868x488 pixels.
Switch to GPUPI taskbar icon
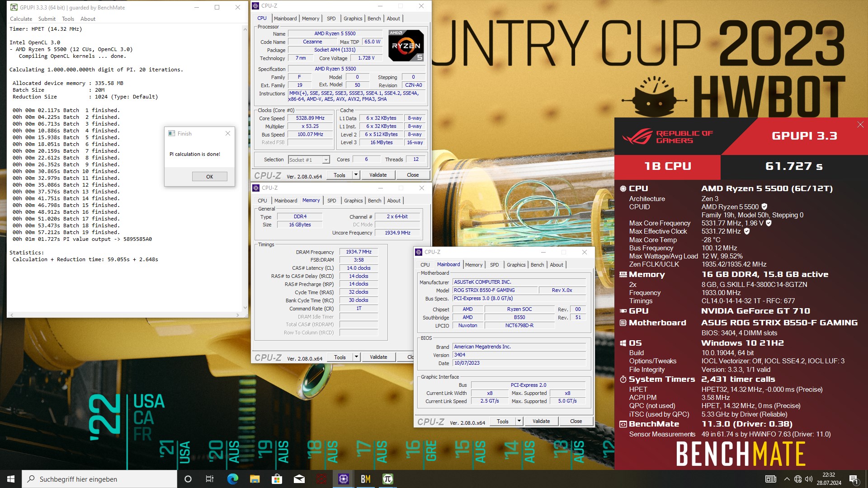(388, 479)
